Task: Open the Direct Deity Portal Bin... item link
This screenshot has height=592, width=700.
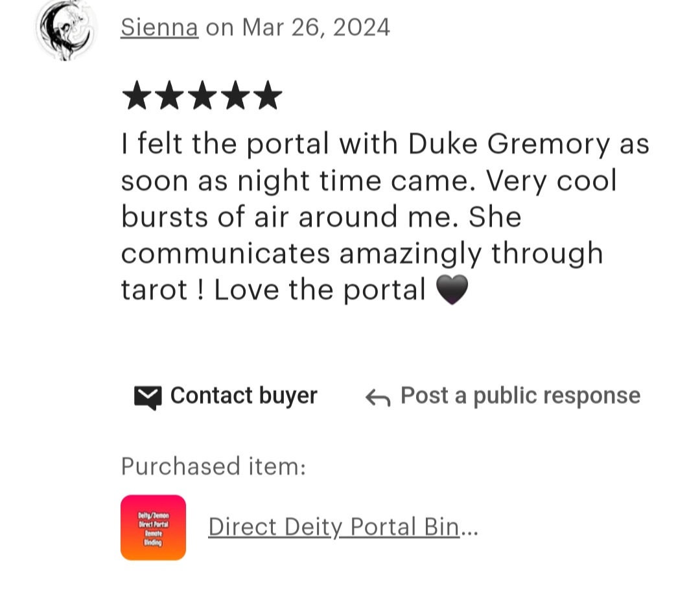Action: pyautogui.click(x=343, y=527)
